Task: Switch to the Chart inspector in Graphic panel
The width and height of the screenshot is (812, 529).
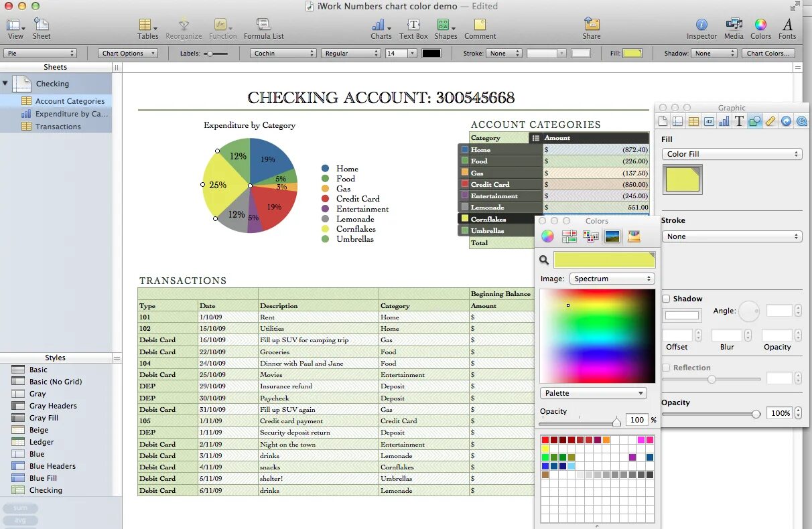Action: [x=725, y=121]
